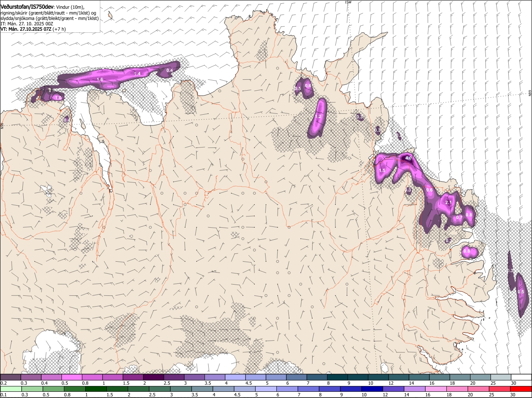Select the darkest purple 2 swatch, purple-teal legend
Screen dimensions: 532x398
tap(153, 377)
